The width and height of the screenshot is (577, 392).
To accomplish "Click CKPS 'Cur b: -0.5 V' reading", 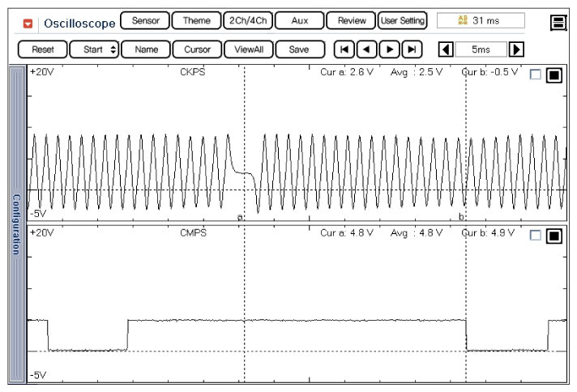I will (x=489, y=72).
